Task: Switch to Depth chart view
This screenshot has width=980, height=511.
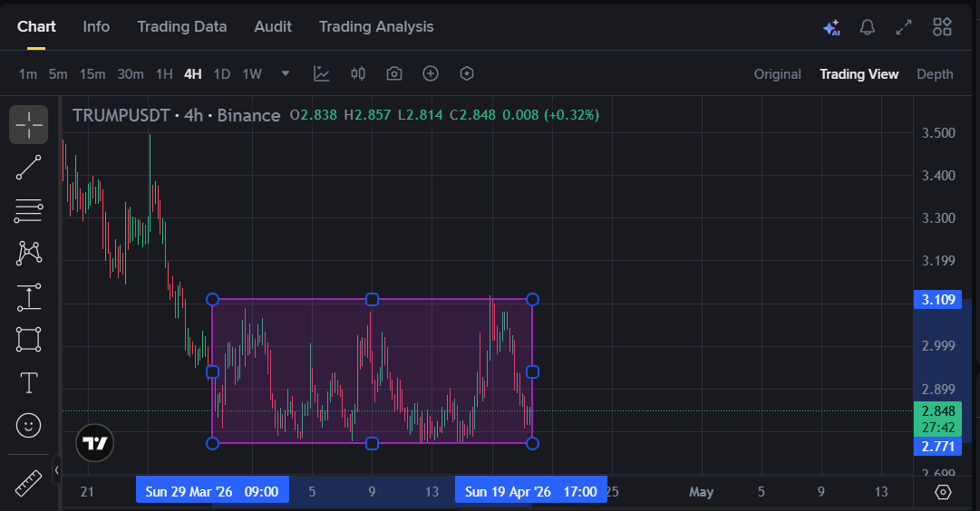Action: (935, 74)
